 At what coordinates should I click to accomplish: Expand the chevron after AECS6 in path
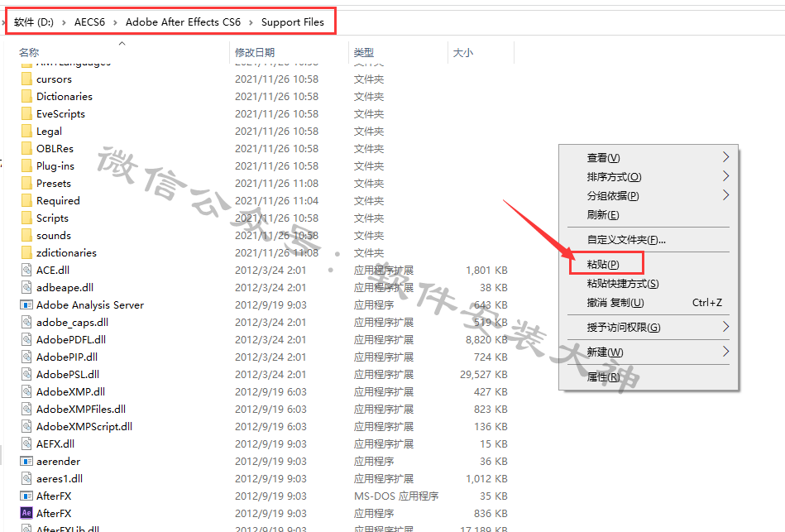115,22
